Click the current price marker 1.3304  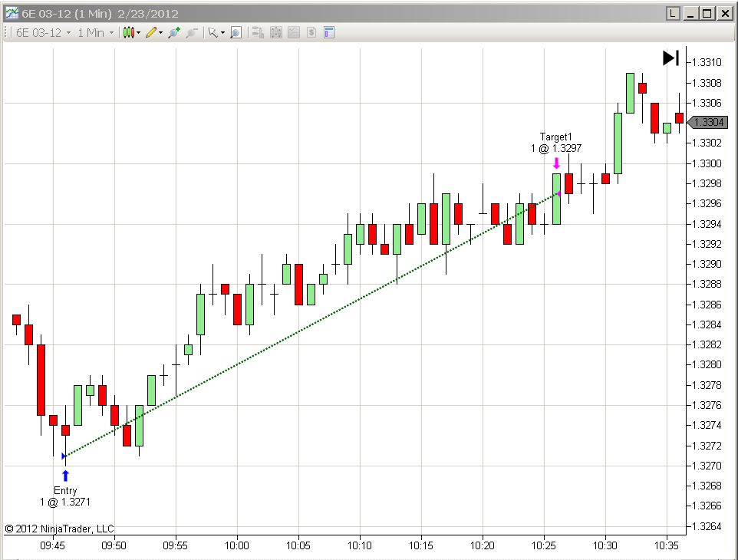point(708,122)
